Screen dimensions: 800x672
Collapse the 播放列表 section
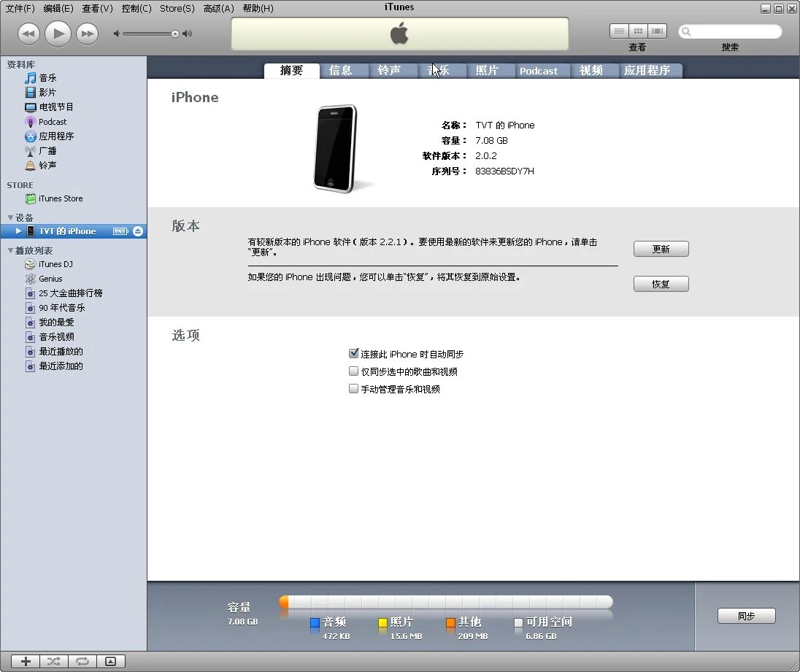[x=10, y=250]
